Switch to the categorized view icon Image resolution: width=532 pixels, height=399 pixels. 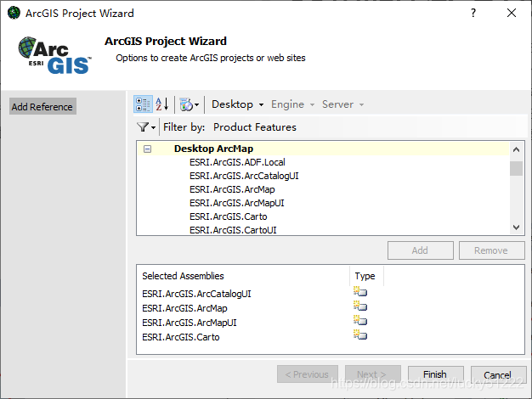point(143,104)
